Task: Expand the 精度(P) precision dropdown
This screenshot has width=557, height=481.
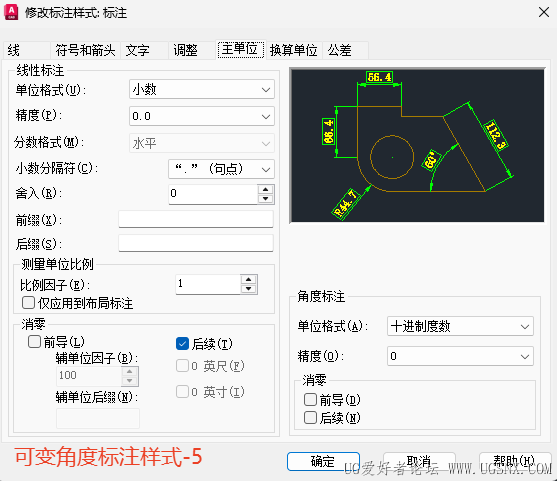Action: (x=202, y=116)
